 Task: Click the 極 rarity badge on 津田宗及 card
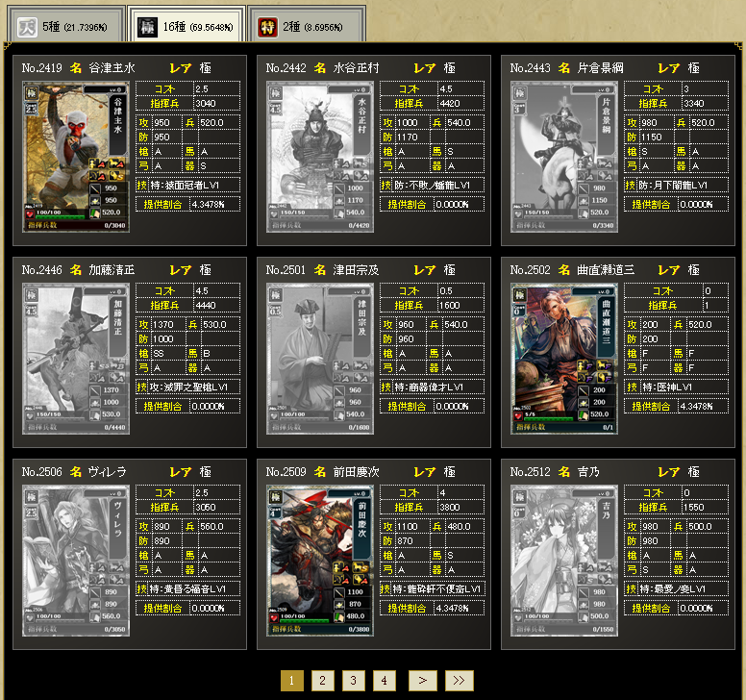pos(276,295)
